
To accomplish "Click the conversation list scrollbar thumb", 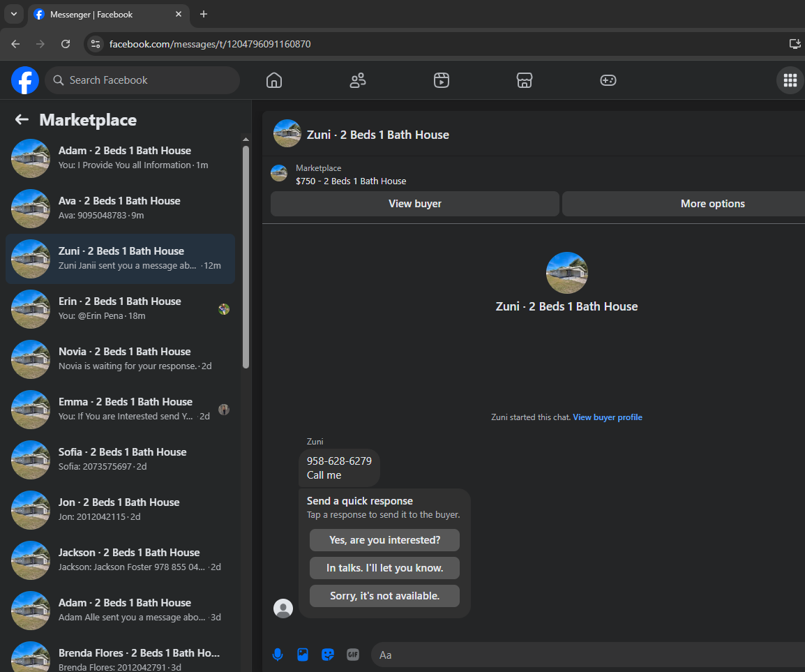I will click(x=246, y=257).
